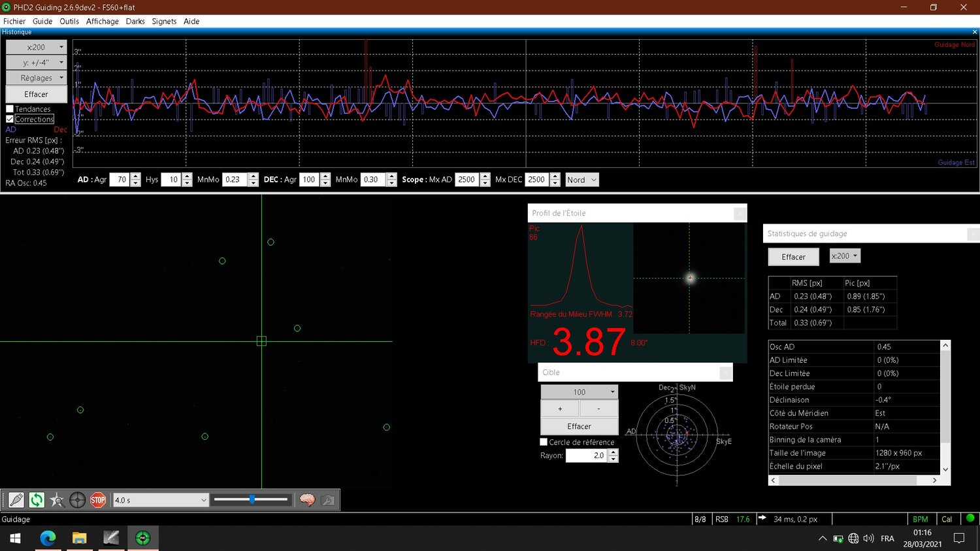The image size is (980, 551).
Task: Open the 4.0 s exposure duration dropdown
Action: point(160,500)
